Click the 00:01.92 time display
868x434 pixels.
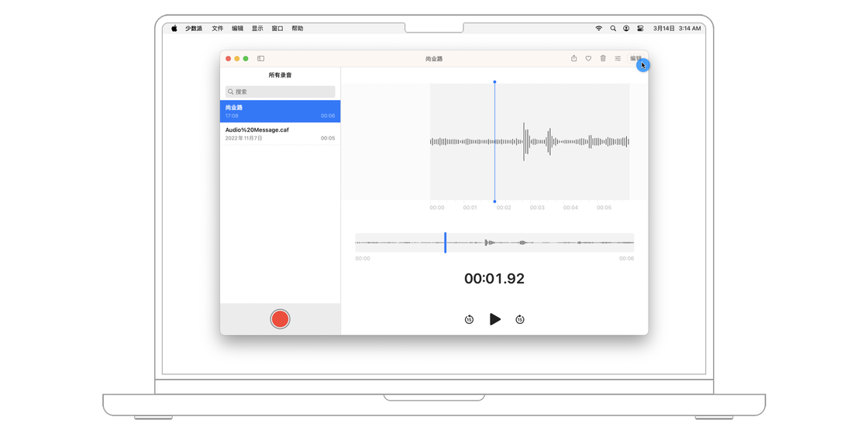494,278
